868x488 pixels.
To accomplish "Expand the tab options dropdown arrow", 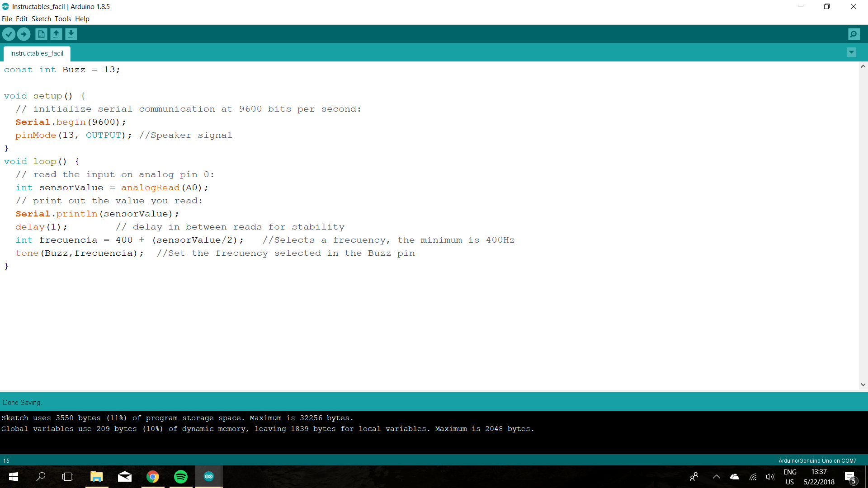I will tap(851, 52).
